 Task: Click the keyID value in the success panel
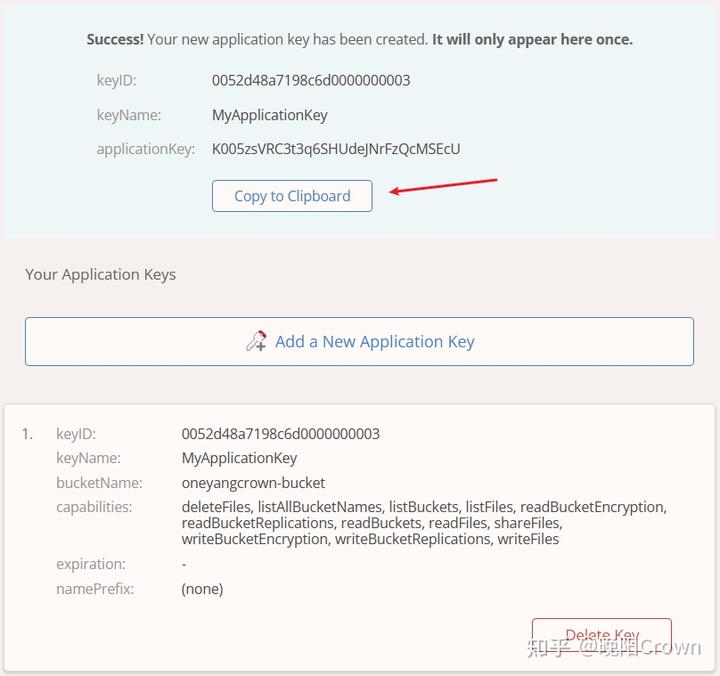tap(311, 80)
